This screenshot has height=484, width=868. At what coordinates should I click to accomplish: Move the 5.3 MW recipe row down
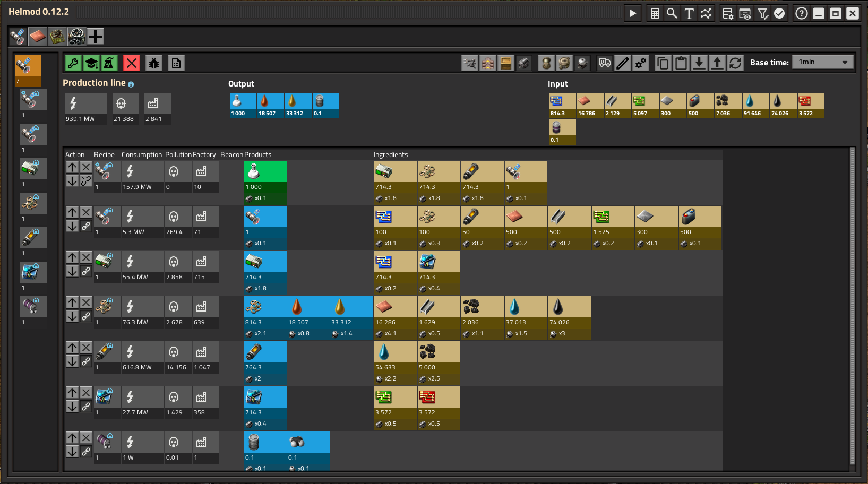click(x=72, y=226)
